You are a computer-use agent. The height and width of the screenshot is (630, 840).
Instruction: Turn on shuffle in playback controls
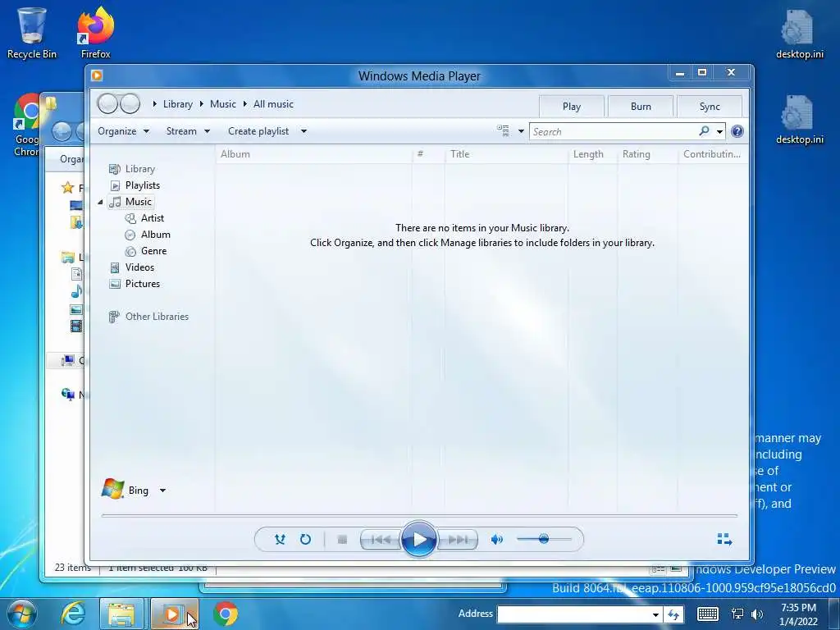pos(280,540)
